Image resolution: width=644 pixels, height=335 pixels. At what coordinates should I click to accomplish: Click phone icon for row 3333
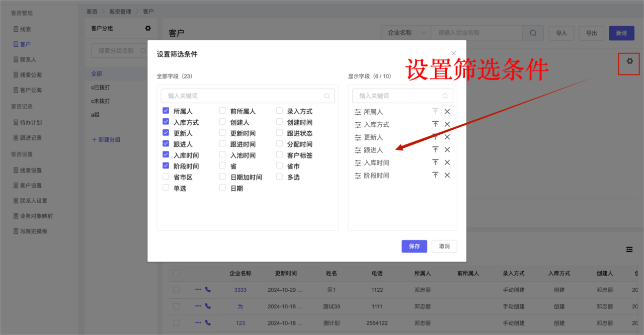208,290
